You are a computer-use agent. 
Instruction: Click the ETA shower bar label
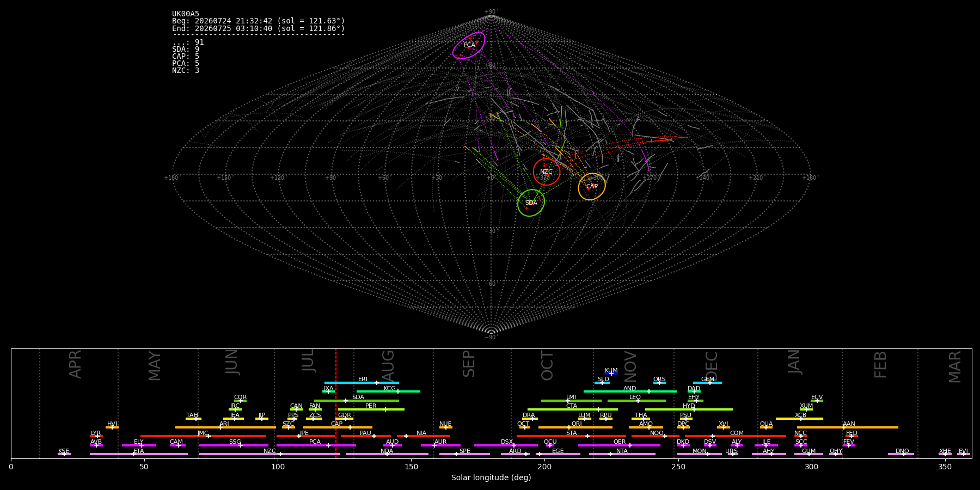click(139, 451)
